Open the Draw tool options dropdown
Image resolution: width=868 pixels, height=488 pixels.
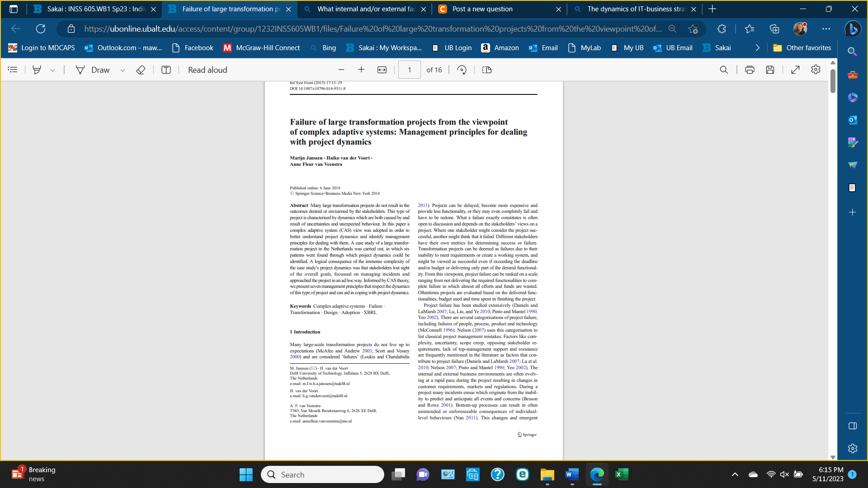point(123,70)
